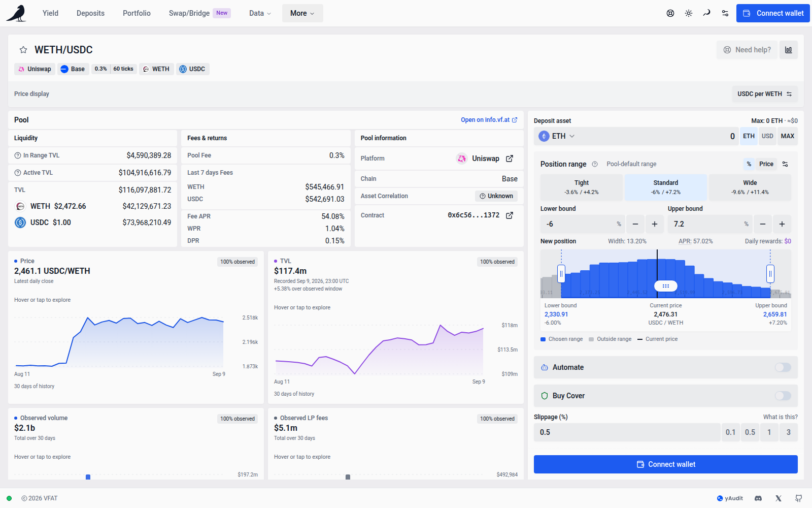Click the What is this? slippage link
812x508 pixels.
pos(781,417)
